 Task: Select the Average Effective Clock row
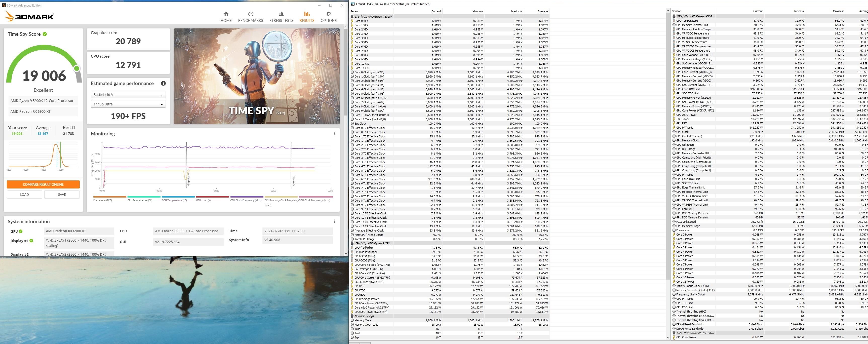click(x=450, y=231)
